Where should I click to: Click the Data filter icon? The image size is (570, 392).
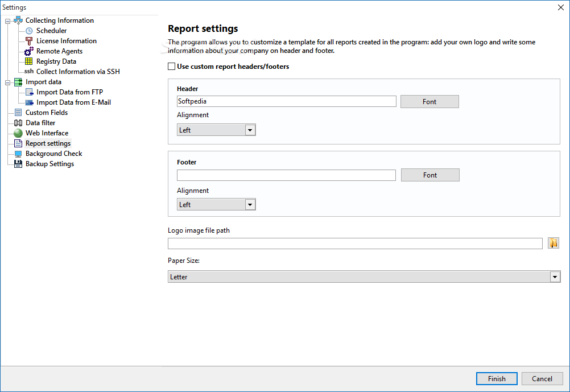(18, 123)
